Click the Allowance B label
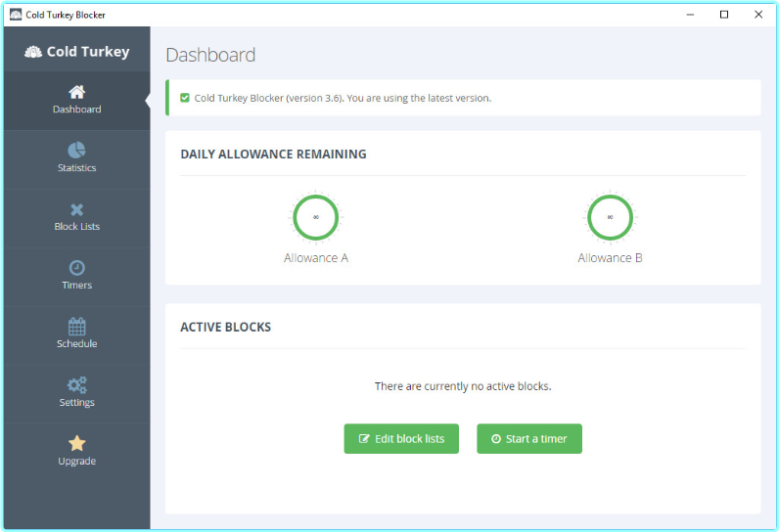Viewport: 779px width, 532px height. [610, 258]
